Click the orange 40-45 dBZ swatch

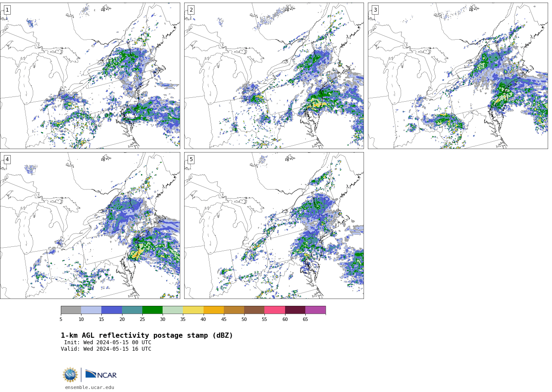tap(213, 310)
